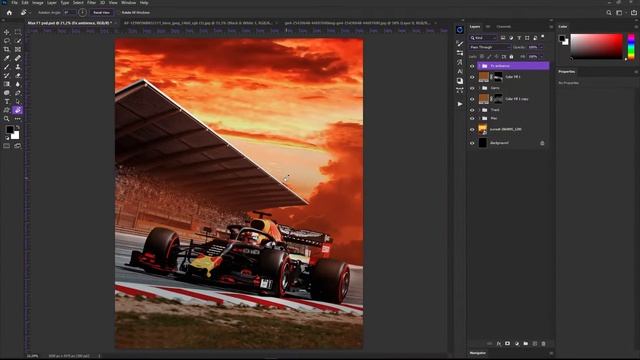Viewport: 640px width, 360px height.
Task: Pick a color in Color panel field
Action: pos(596,47)
